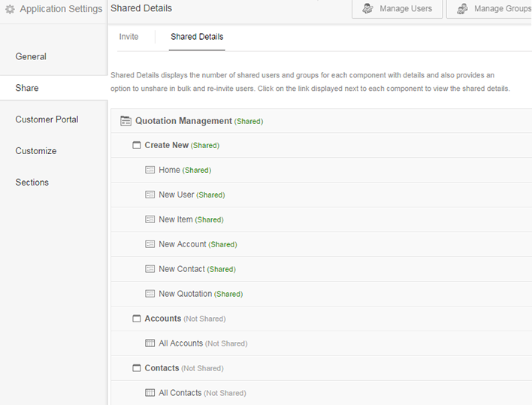The height and width of the screenshot is (405, 532).
Task: Click the New Item form icon
Action: coord(150,219)
